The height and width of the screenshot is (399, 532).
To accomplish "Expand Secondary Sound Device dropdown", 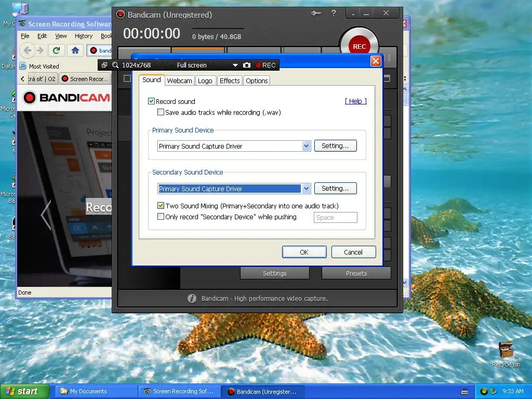I will pyautogui.click(x=306, y=189).
